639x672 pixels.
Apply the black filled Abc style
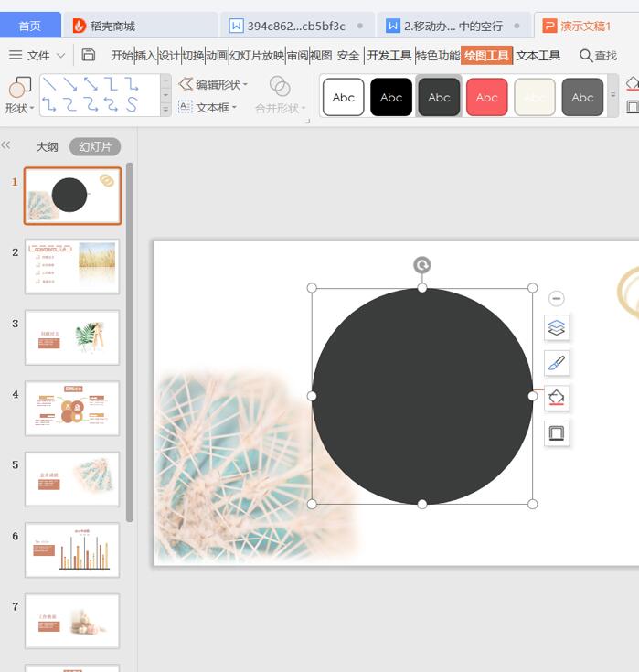pos(391,97)
